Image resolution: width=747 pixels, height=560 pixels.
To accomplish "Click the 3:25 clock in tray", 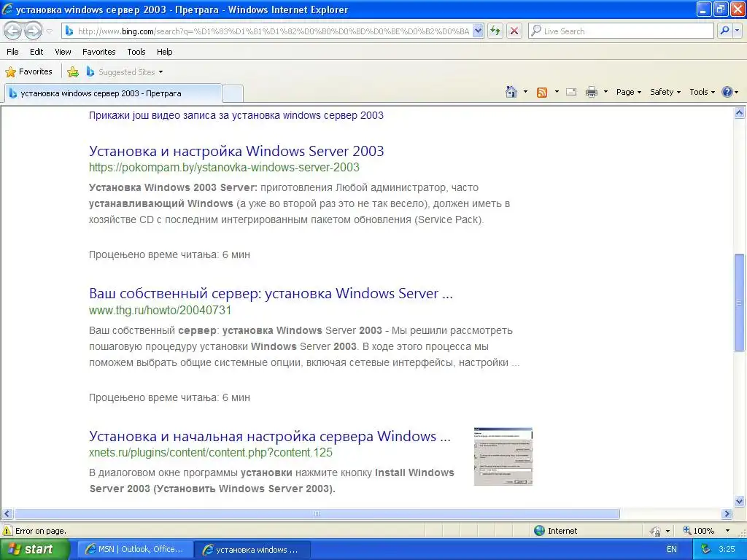I will pyautogui.click(x=727, y=549).
